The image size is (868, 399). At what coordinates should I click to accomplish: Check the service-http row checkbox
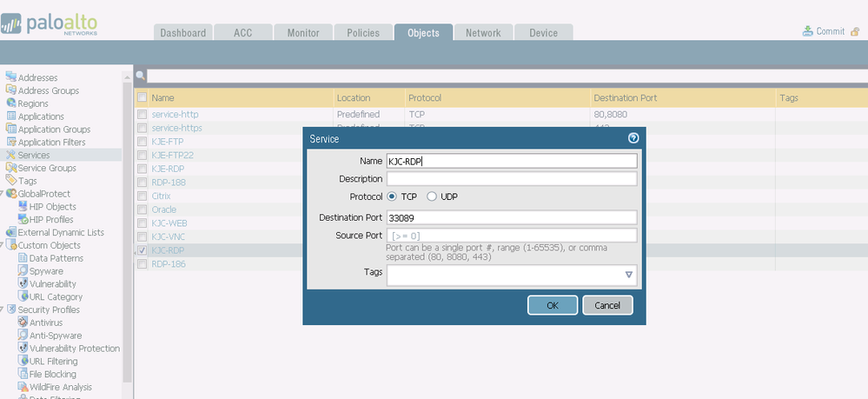[142, 114]
